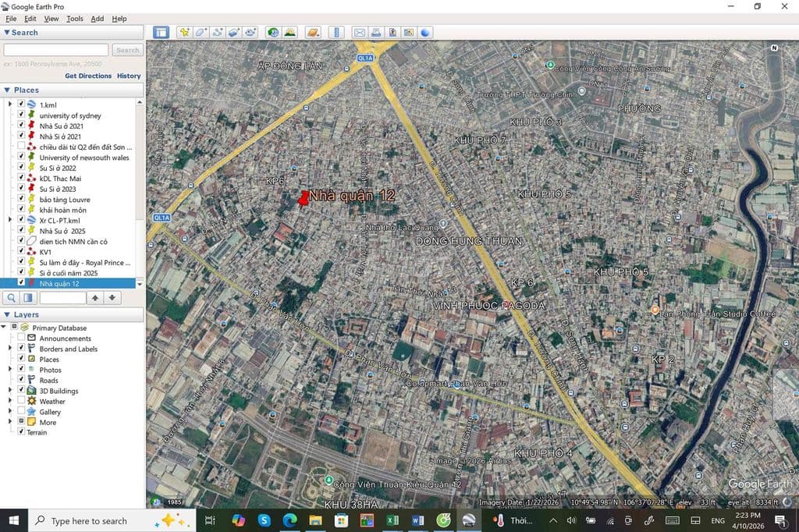Click the search address input field
Image resolution: width=799 pixels, height=532 pixels.
pos(55,50)
